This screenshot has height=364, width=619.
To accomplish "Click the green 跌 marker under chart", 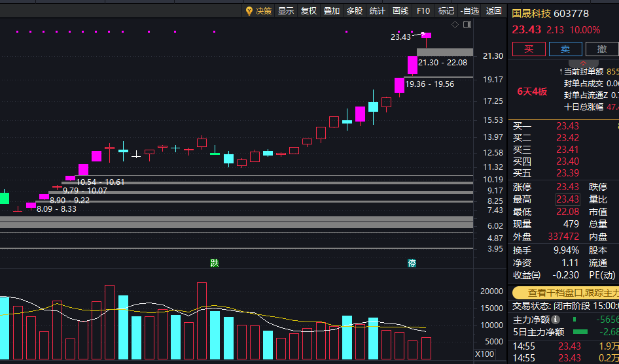I will click(x=215, y=263).
